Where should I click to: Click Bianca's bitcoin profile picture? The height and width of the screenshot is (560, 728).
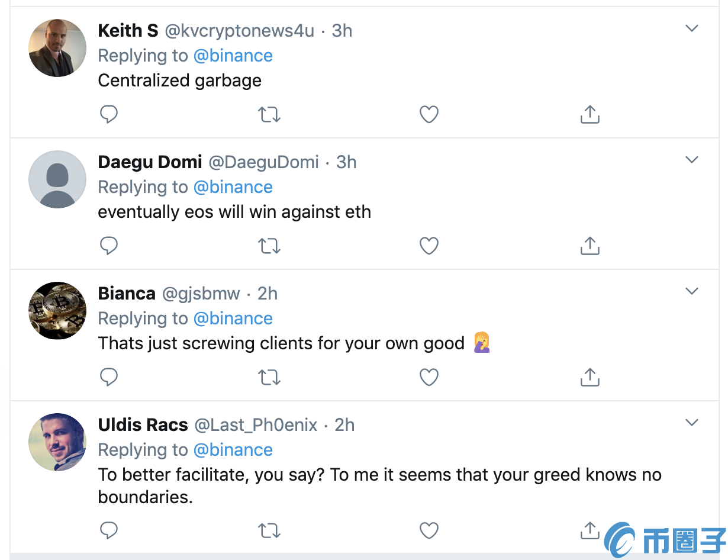coord(57,310)
